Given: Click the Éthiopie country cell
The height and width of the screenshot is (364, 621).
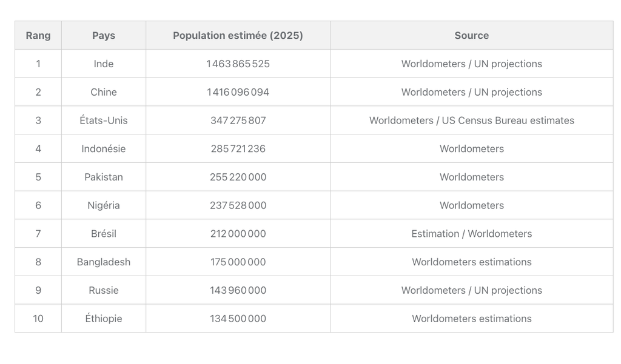Looking at the screenshot, I should pyautogui.click(x=103, y=319).
